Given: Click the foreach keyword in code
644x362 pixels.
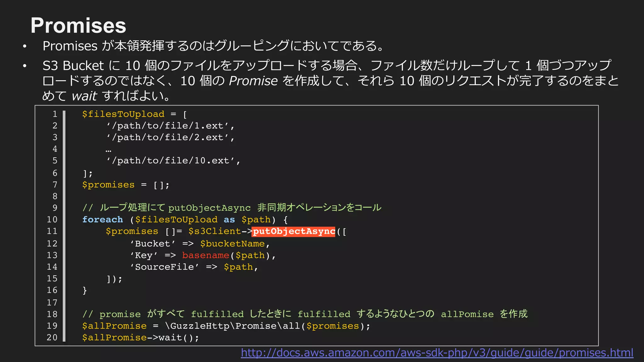Looking at the screenshot, I should (x=103, y=220).
